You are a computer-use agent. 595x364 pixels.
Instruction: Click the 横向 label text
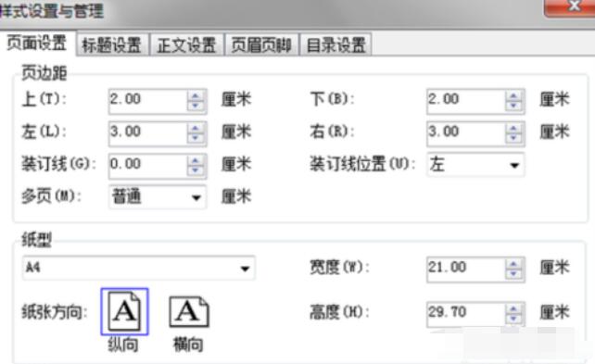(x=188, y=345)
